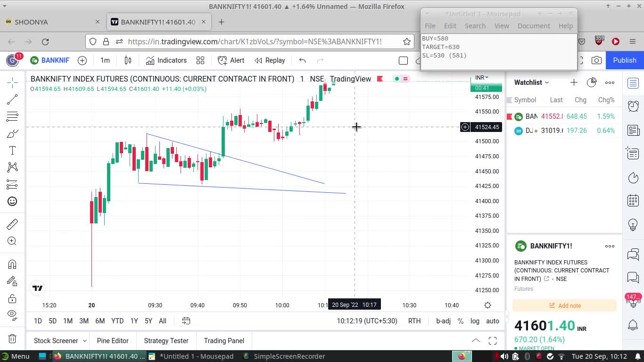Set chart range to YTD
This screenshot has width=644, height=362.
pyautogui.click(x=117, y=321)
